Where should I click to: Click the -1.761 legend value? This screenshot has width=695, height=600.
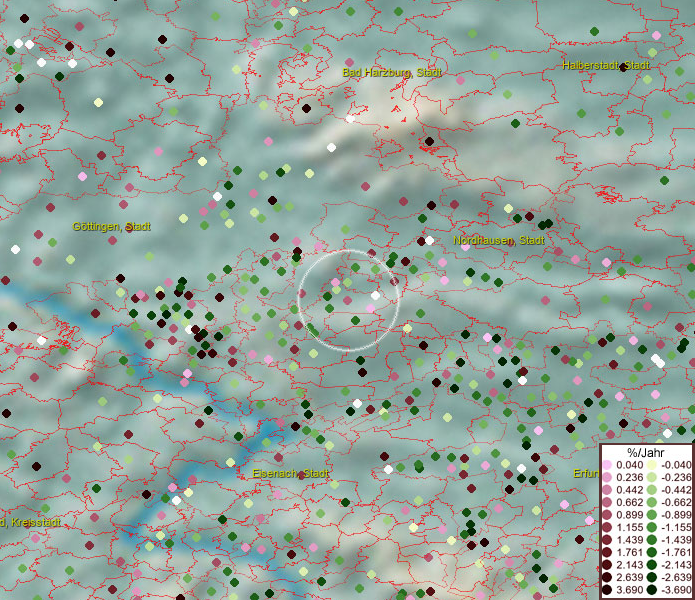tap(676, 553)
